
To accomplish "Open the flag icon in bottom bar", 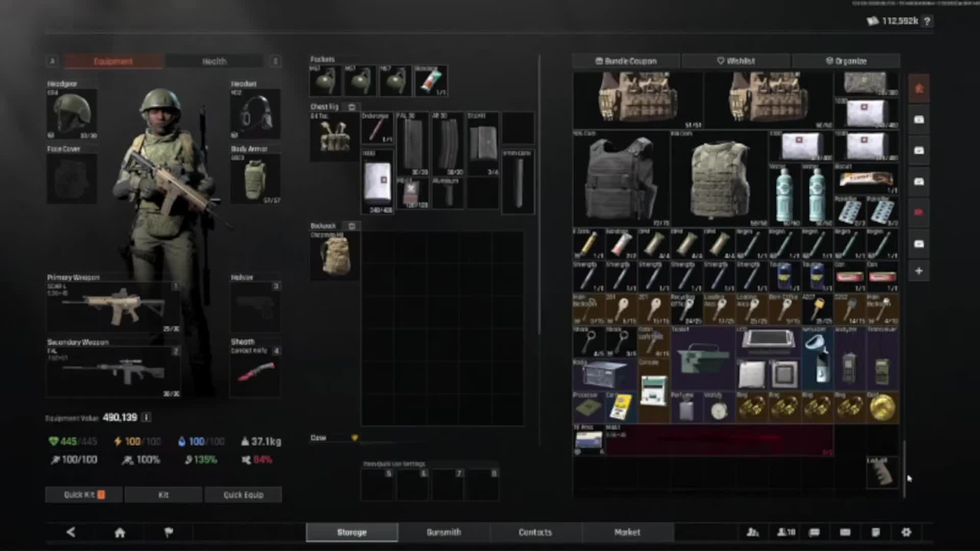I will pyautogui.click(x=168, y=532).
